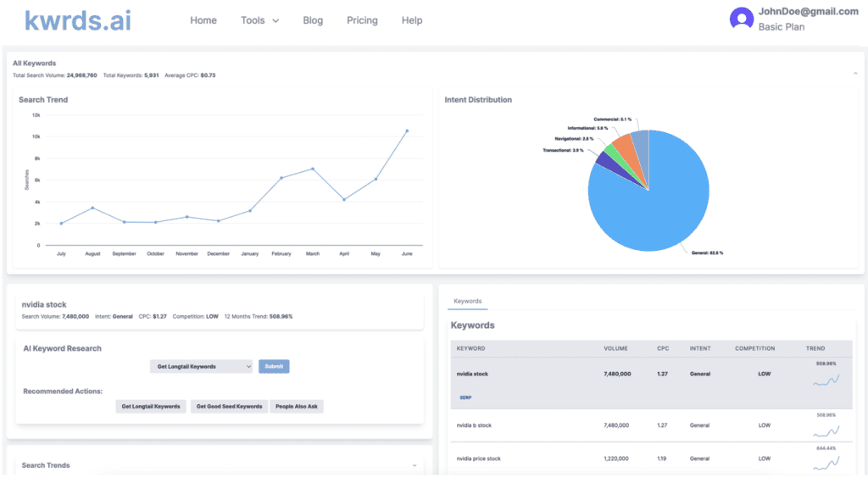Image resolution: width=868 pixels, height=483 pixels.
Task: Open the SERP link under nvidia stock
Action: point(465,397)
